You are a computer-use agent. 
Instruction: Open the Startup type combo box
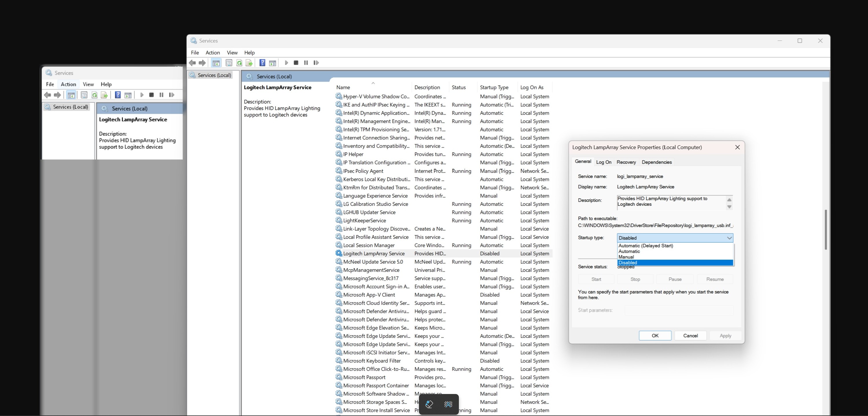[675, 238]
